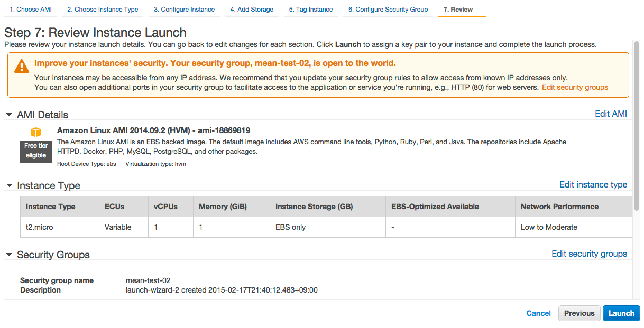
Task: Collapse the Instance Type section
Action: tap(9, 185)
